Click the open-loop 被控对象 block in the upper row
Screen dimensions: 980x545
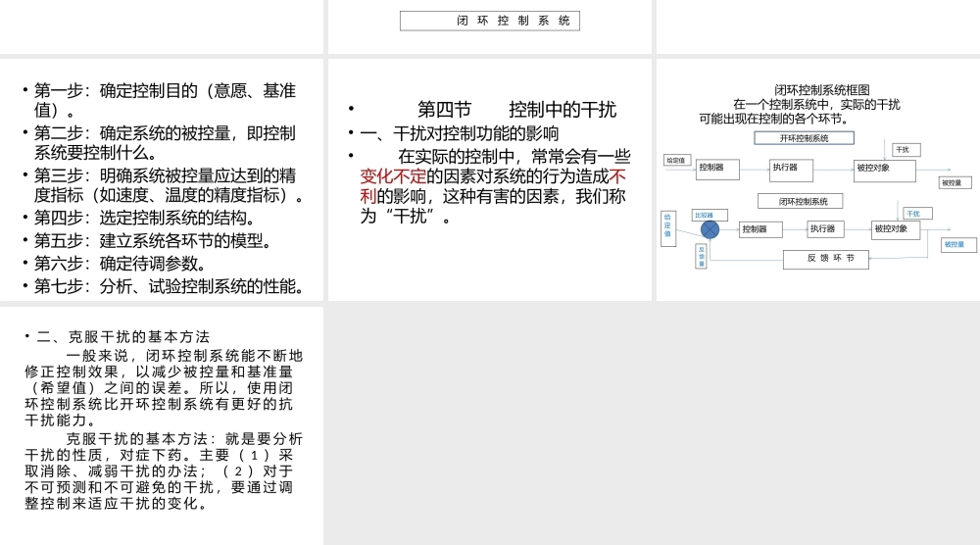point(884,171)
